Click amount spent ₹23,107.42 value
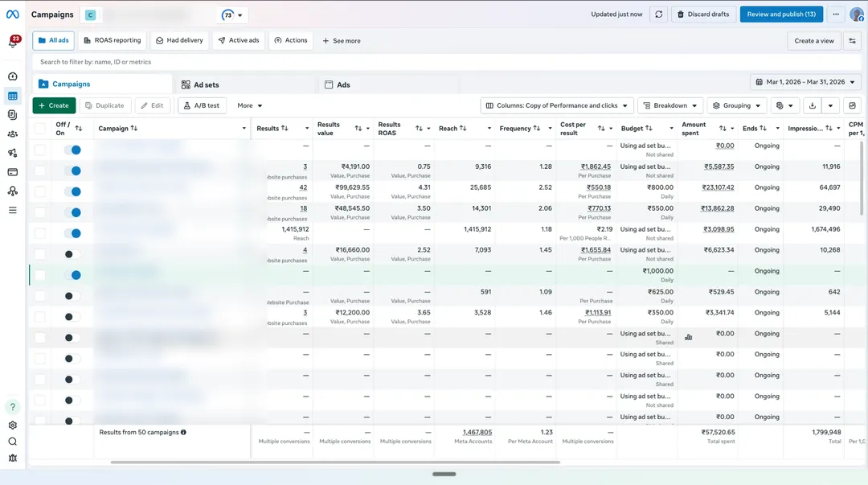The image size is (868, 485). point(718,187)
